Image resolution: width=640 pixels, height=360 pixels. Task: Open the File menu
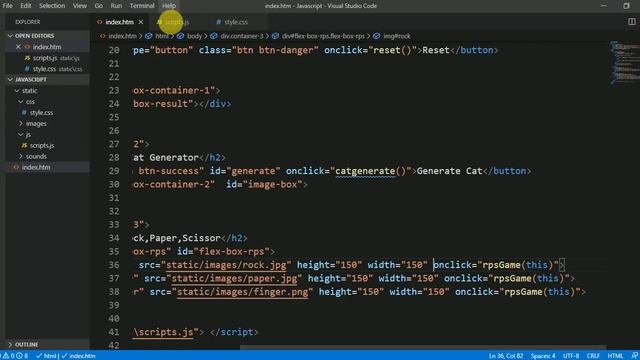(7, 6)
